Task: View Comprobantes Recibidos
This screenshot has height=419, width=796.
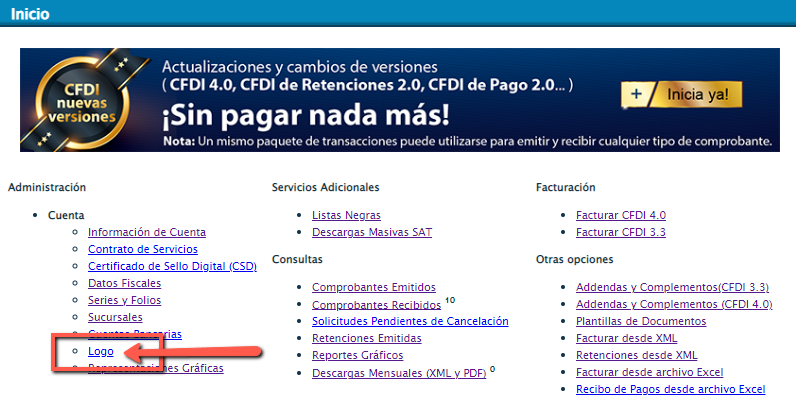Action: pyautogui.click(x=376, y=305)
